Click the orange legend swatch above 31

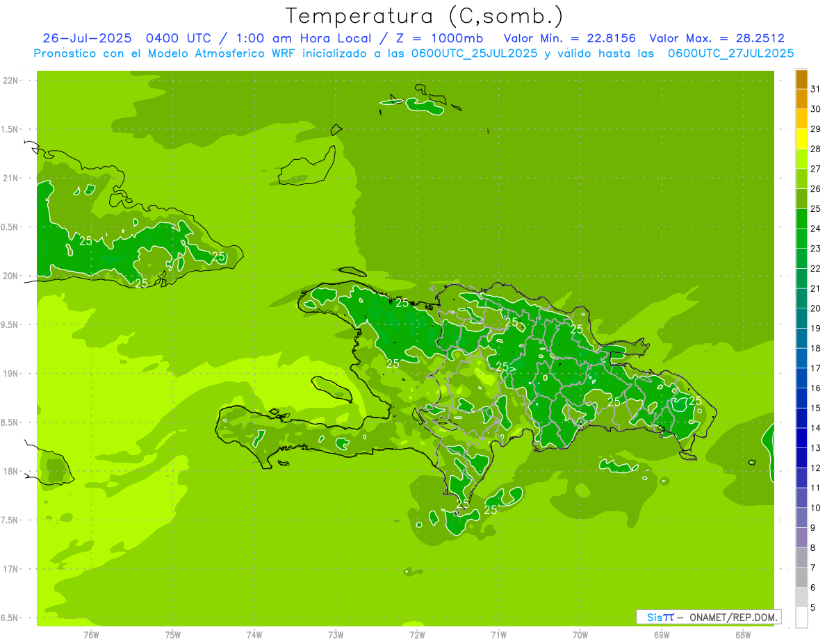801,79
